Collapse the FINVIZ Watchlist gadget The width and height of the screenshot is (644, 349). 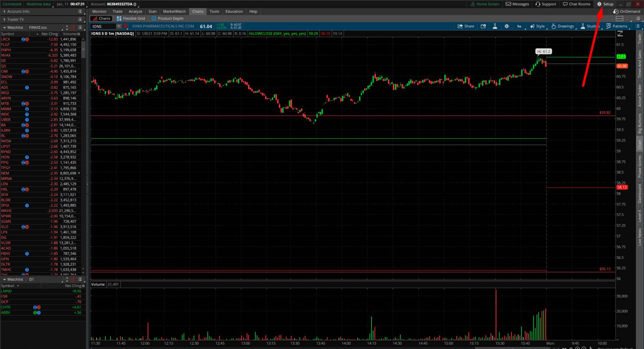click(x=4, y=28)
